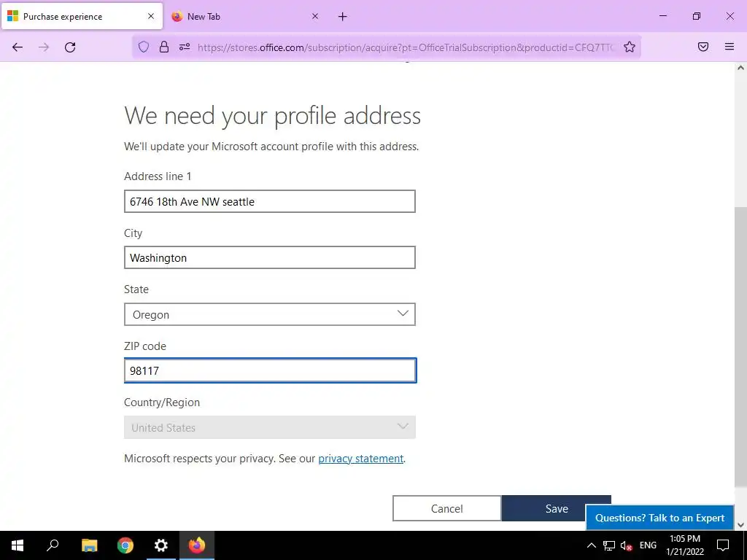The image size is (747, 560).
Task: Open network status tray icon
Action: pos(609,545)
